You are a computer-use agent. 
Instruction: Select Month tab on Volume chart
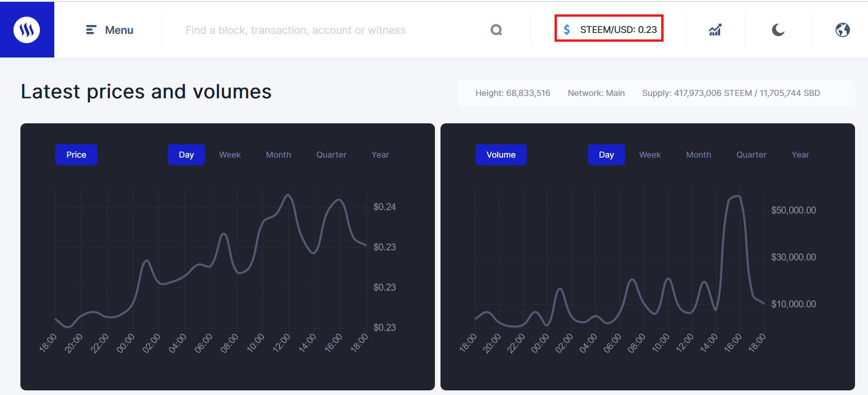699,155
